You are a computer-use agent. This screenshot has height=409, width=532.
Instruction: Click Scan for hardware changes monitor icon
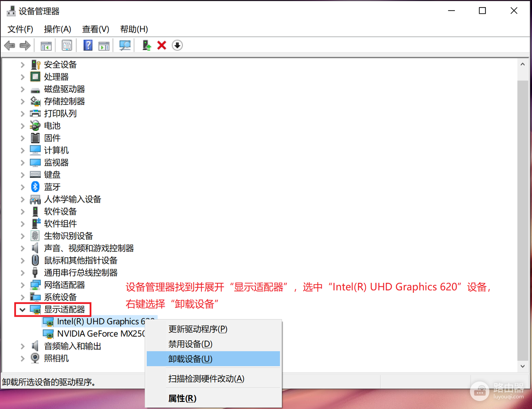[x=125, y=45]
